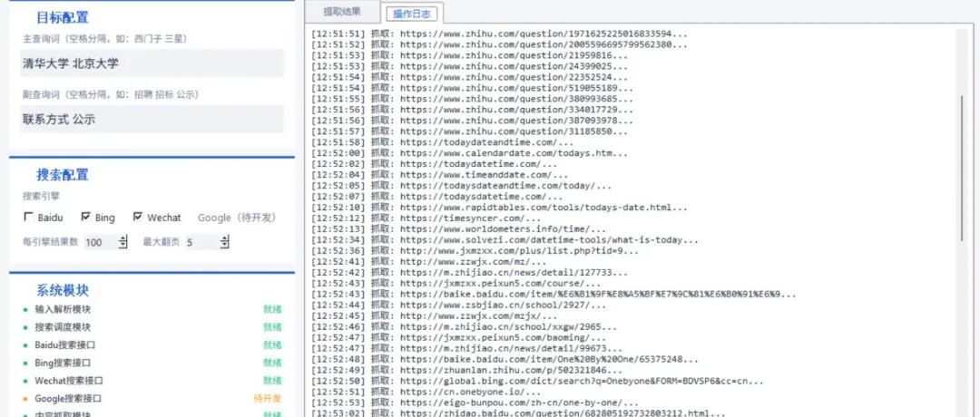Click log line for zhihu question/24399025
This screenshot has width=980, height=417.
(x=469, y=66)
